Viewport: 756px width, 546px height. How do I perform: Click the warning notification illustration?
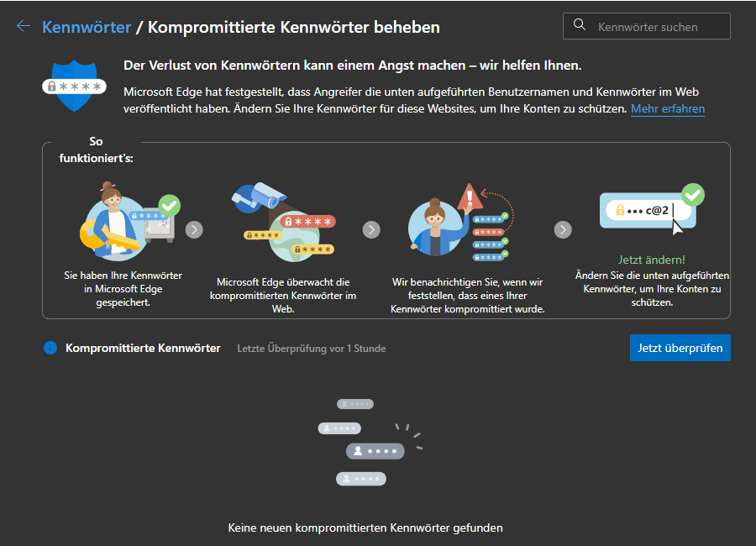pyautogui.click(x=459, y=222)
